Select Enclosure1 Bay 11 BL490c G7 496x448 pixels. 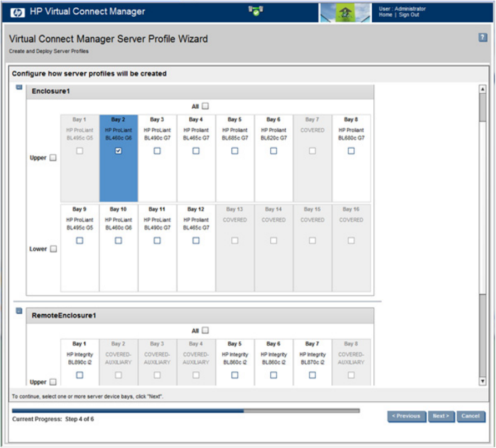[157, 240]
